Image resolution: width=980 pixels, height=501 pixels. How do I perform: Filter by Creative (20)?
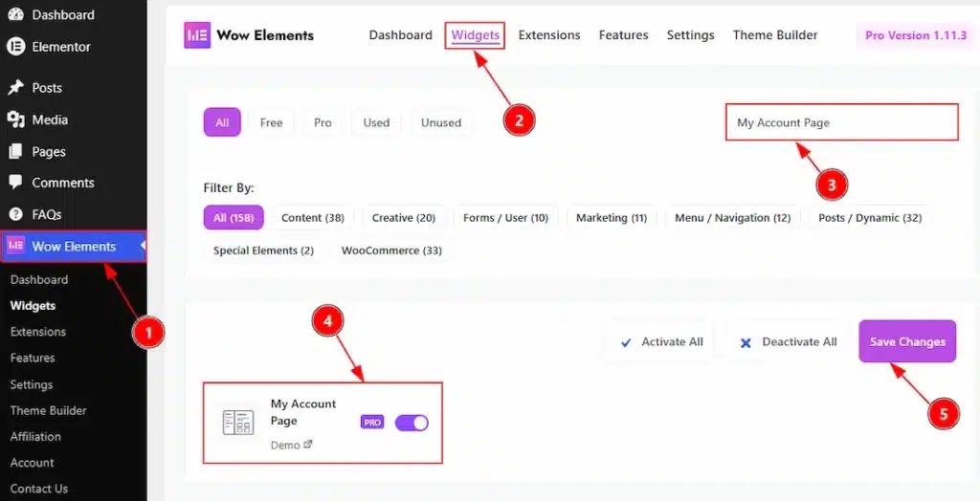[x=404, y=217]
